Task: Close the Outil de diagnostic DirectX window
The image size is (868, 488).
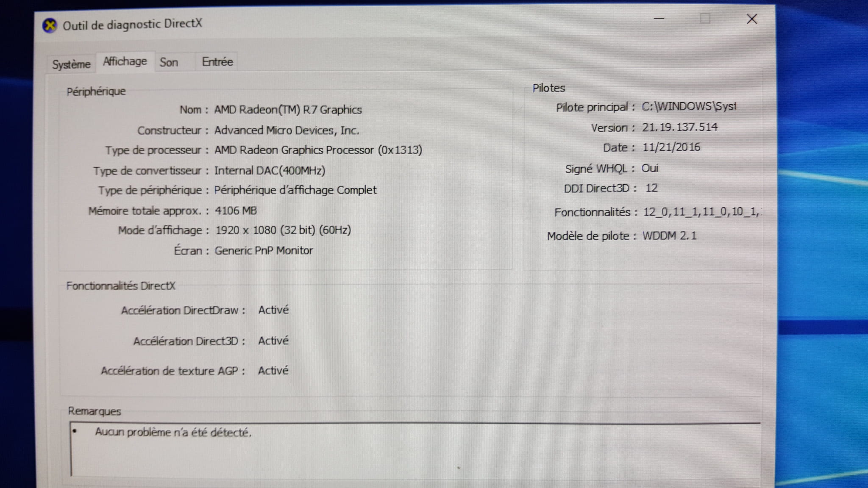Action: (752, 19)
